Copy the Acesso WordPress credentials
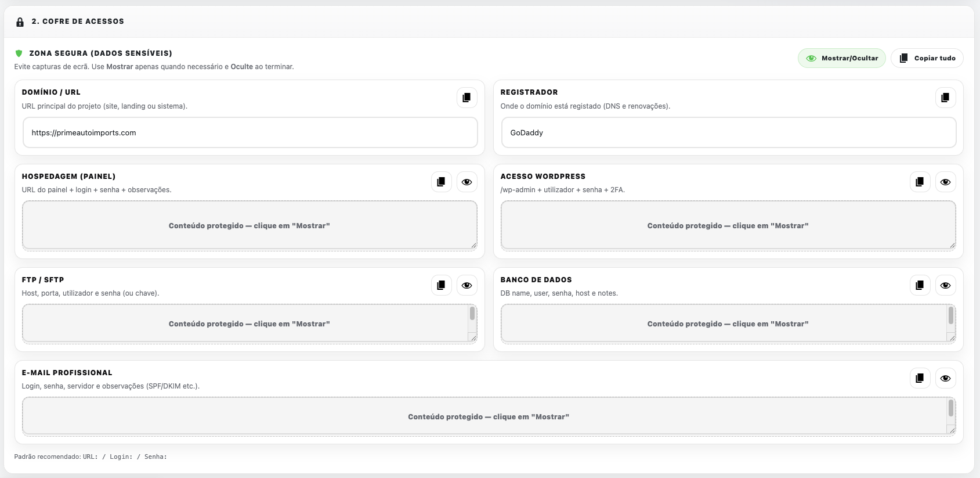The image size is (980, 478). (x=920, y=182)
